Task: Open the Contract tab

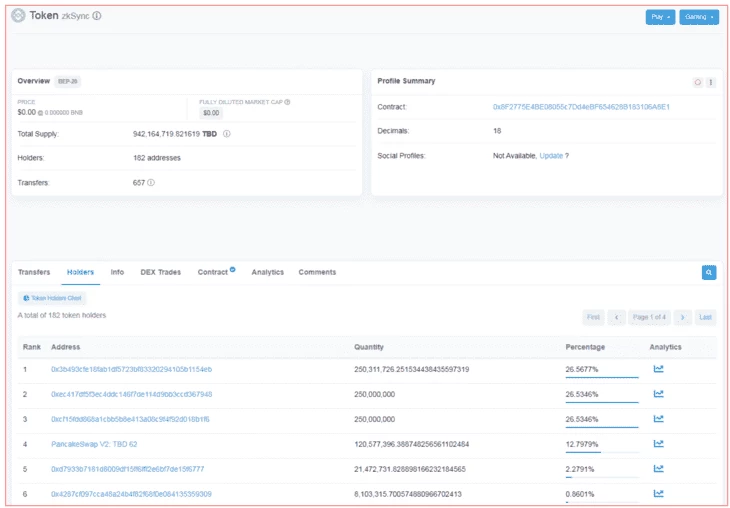Action: coord(213,272)
